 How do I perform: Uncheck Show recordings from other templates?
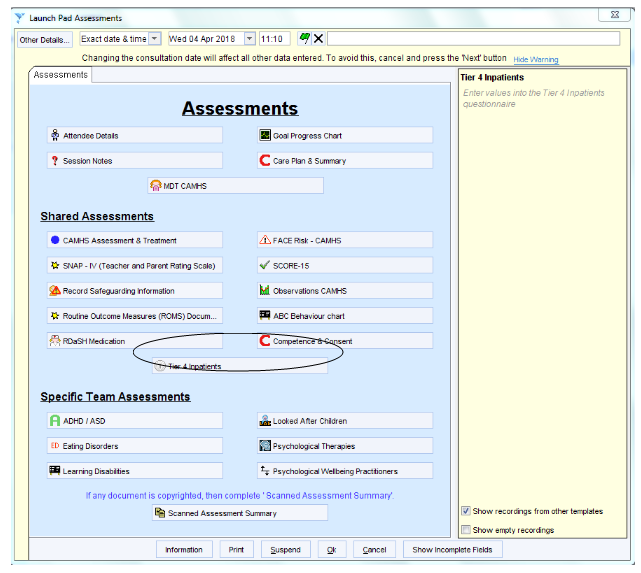(466, 511)
